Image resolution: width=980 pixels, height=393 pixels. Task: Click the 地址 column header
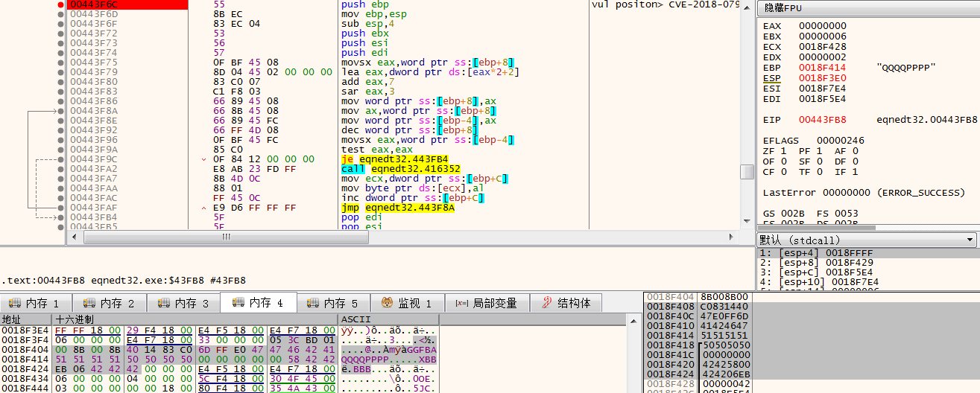pyautogui.click(x=27, y=319)
